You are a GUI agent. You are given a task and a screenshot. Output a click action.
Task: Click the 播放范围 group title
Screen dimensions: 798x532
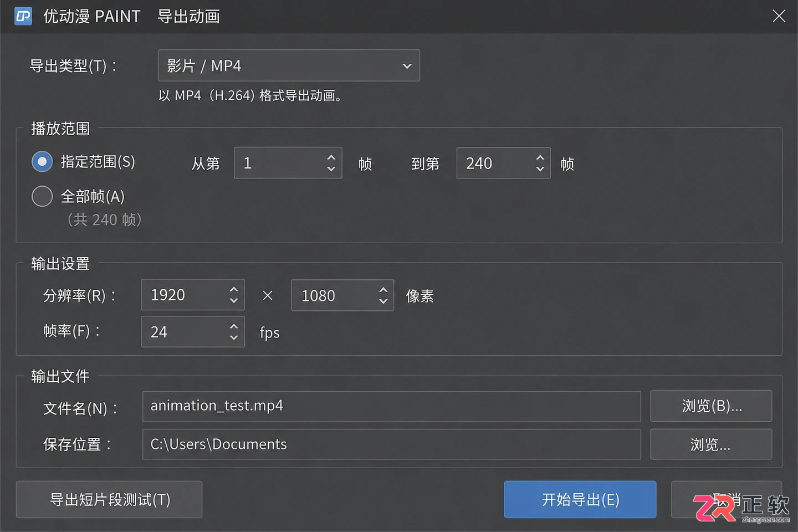click(x=60, y=129)
